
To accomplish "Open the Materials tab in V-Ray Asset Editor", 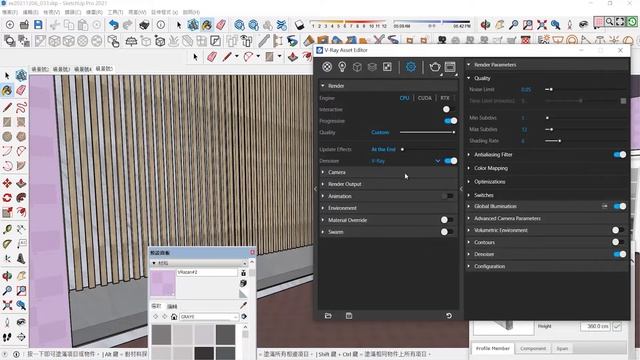I will point(327,67).
